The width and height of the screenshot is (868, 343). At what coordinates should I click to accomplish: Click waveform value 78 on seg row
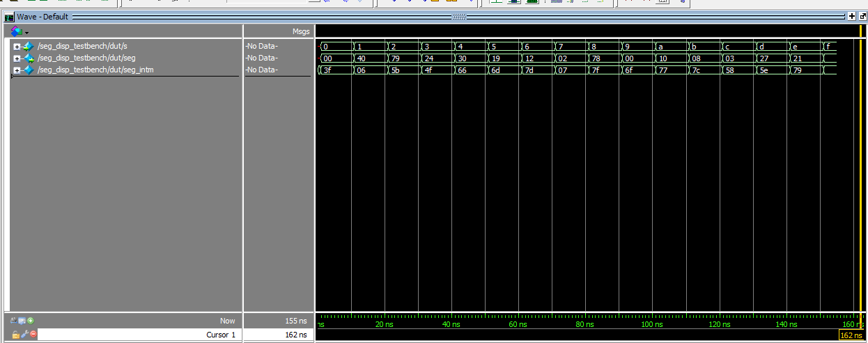595,58
